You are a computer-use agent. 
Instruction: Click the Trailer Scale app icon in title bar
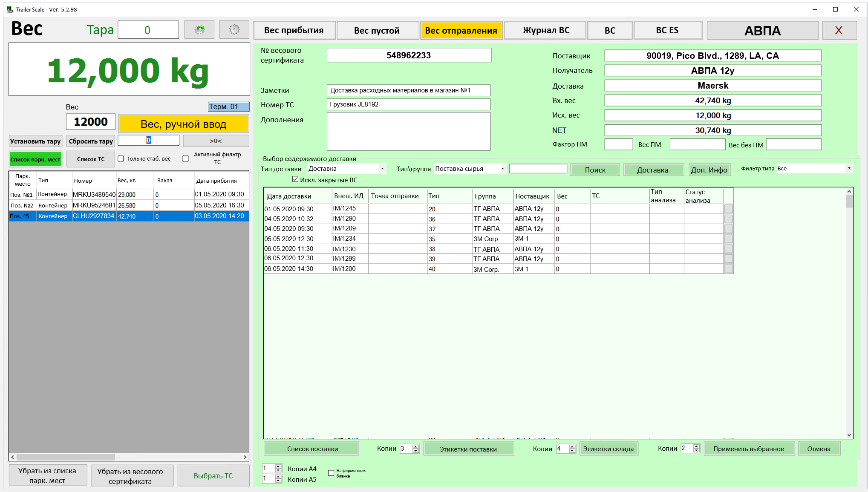click(10, 9)
